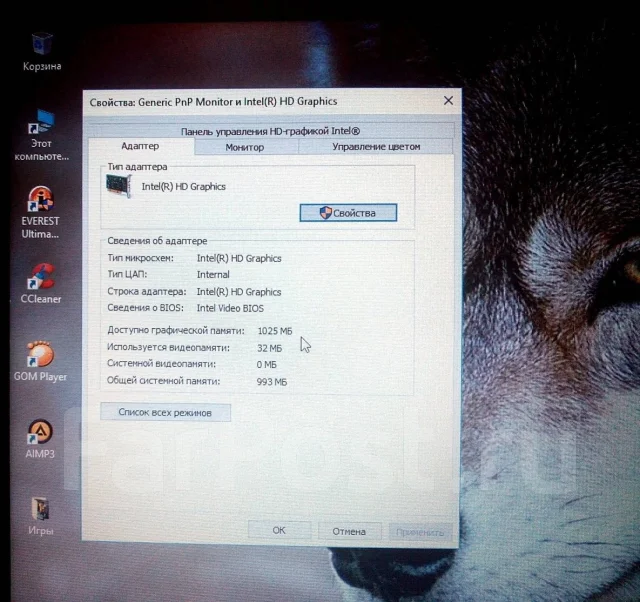Screen dimensions: 640x602
Task: Click the Отмена button
Action: pyautogui.click(x=349, y=531)
